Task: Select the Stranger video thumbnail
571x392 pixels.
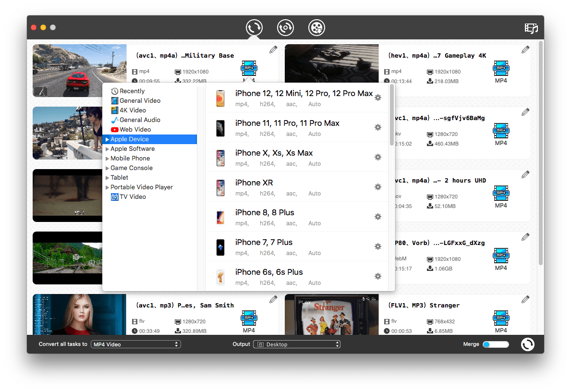Action: tap(331, 314)
